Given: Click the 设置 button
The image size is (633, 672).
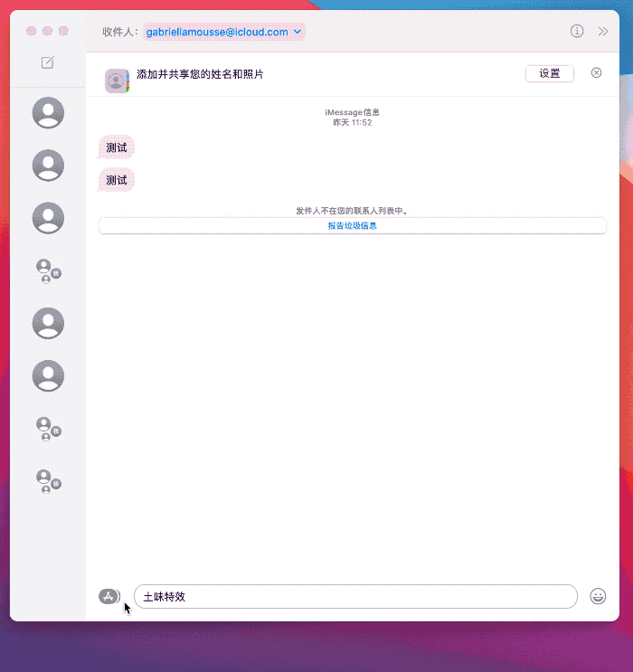Looking at the screenshot, I should [x=550, y=74].
